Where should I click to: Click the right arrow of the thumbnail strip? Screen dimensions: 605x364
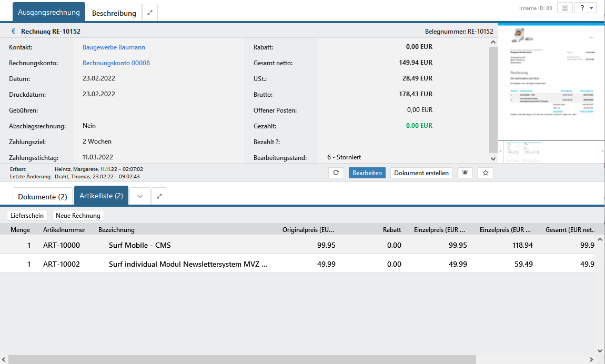point(602,151)
